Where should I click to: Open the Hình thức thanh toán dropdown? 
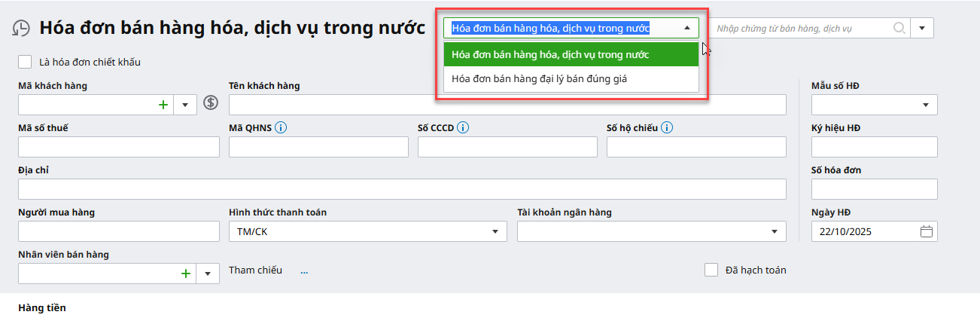(x=495, y=231)
